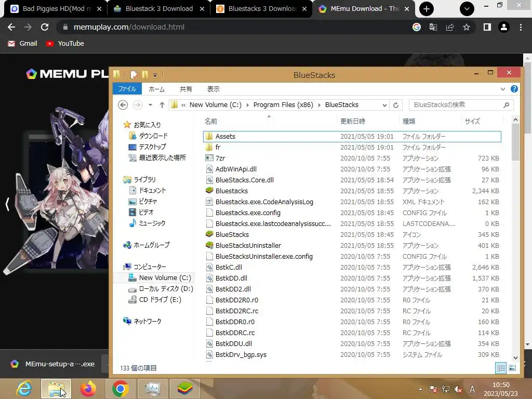Open YouTube bookmark
This screenshot has width=532, height=399.
coord(65,44)
